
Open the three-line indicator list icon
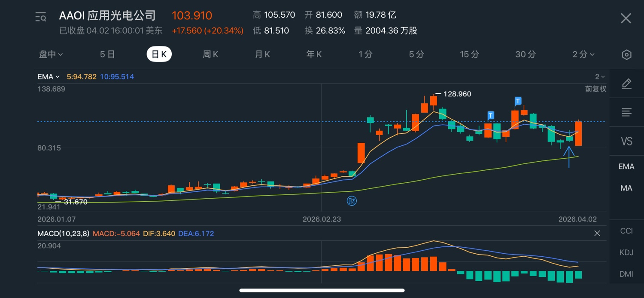click(x=626, y=113)
